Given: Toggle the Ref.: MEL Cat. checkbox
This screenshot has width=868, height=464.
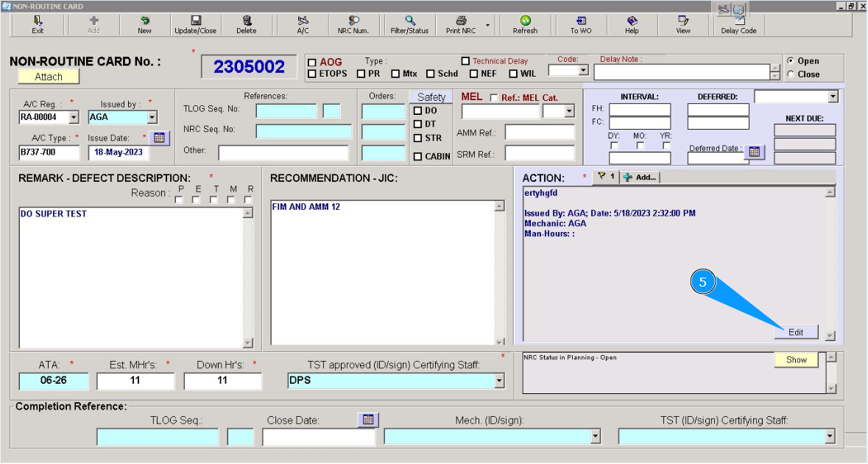Looking at the screenshot, I should click(494, 97).
